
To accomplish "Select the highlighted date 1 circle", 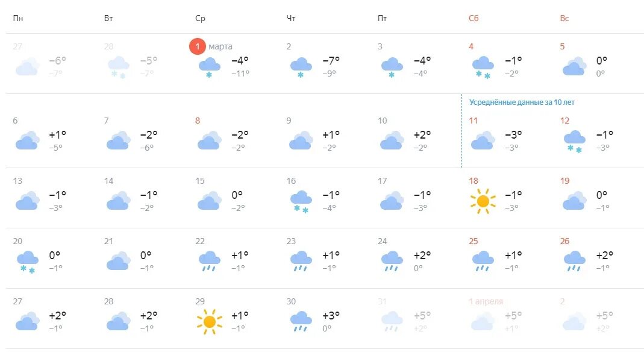I will (197, 46).
